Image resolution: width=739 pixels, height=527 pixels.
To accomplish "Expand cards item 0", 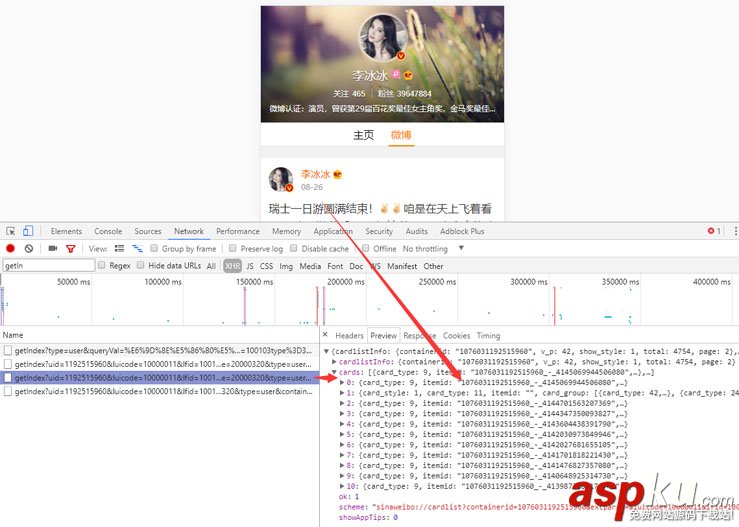I will tap(342, 383).
